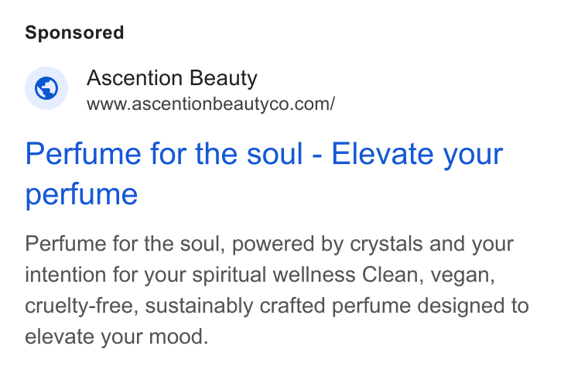Click 'sustainably crafted' in the description
The width and height of the screenshot is (588, 370).
(x=235, y=306)
